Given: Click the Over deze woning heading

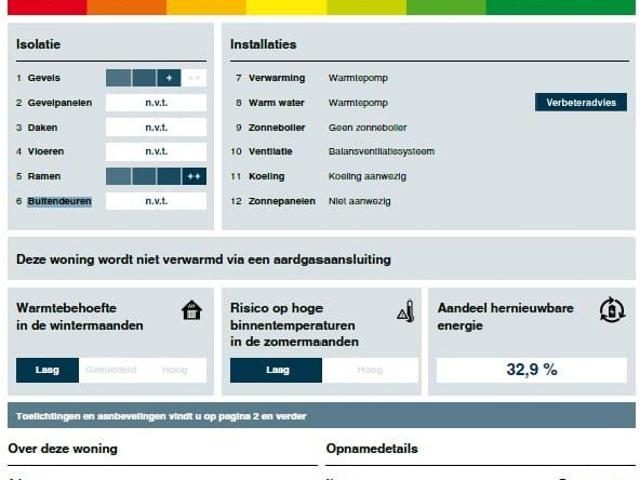Looking at the screenshot, I should tap(63, 449).
